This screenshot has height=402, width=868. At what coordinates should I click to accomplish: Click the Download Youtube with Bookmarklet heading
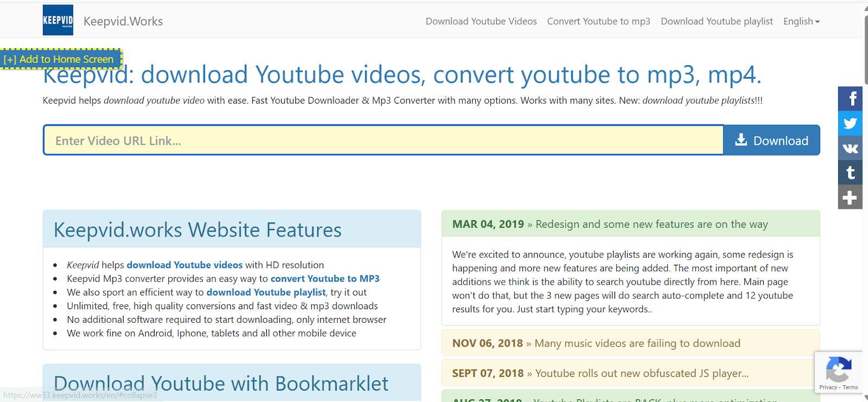221,384
